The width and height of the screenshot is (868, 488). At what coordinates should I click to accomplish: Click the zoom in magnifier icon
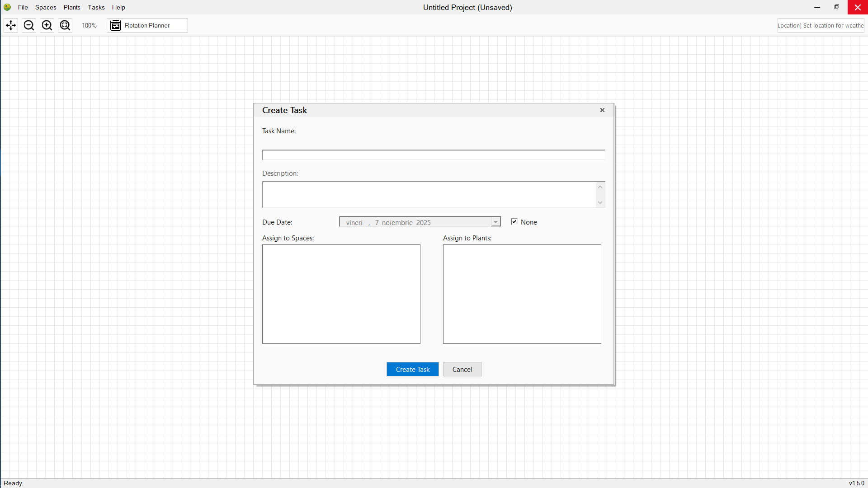coord(47,25)
